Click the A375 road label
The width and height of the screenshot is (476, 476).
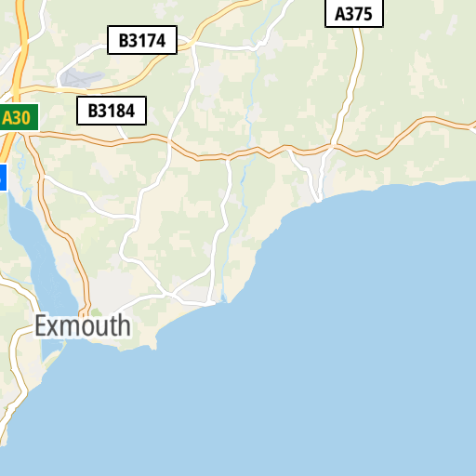click(x=354, y=13)
